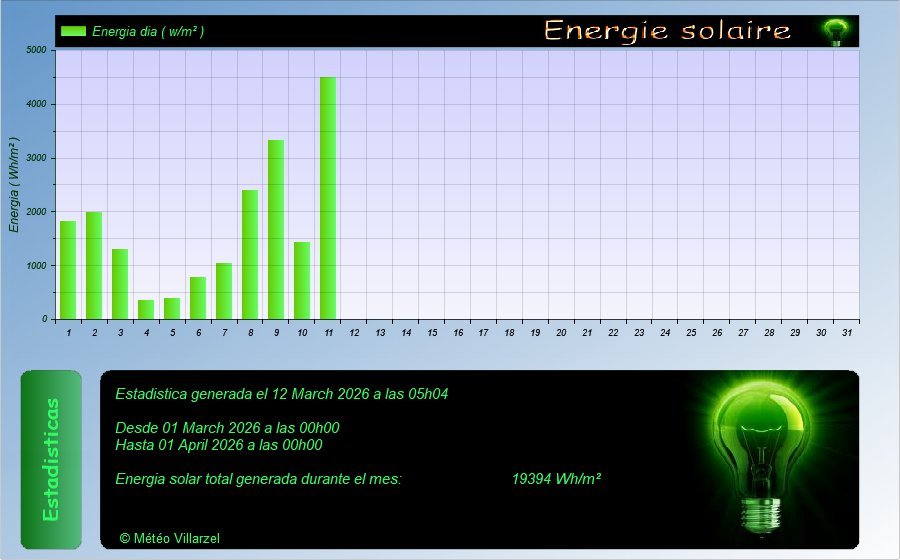Click the Energie solaire title text

click(x=667, y=31)
